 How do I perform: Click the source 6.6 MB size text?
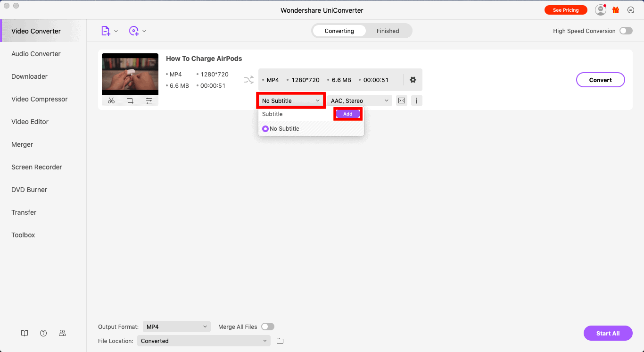tap(179, 86)
